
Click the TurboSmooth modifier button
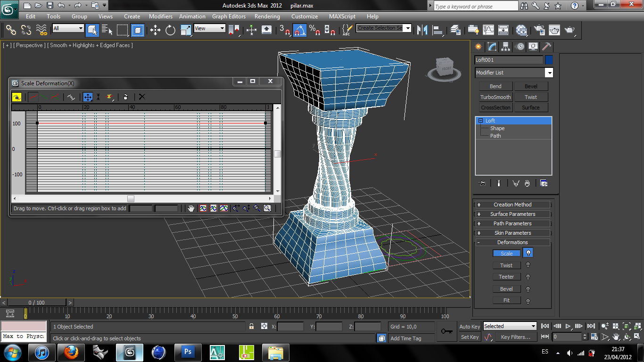tap(495, 97)
